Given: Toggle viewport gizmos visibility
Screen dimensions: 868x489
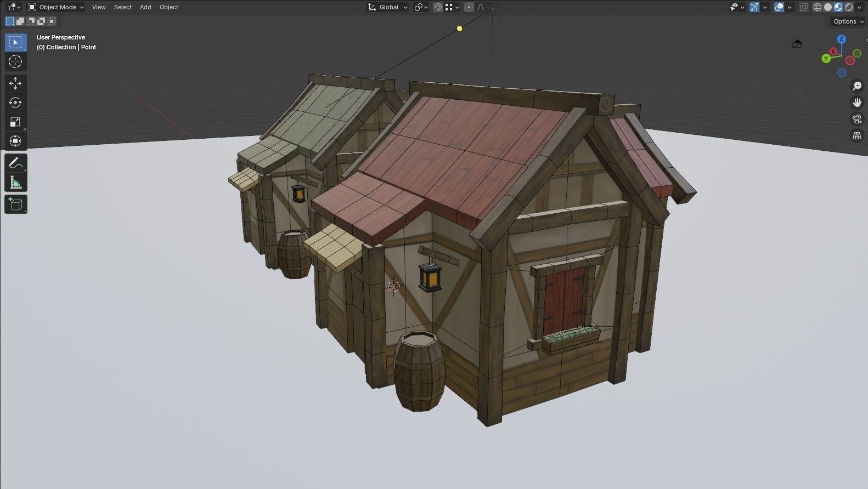Looking at the screenshot, I should click(x=754, y=7).
